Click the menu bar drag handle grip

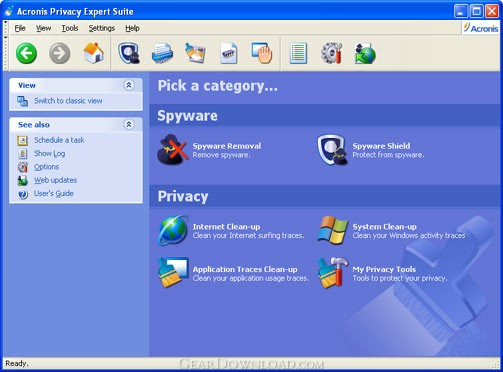5,28
